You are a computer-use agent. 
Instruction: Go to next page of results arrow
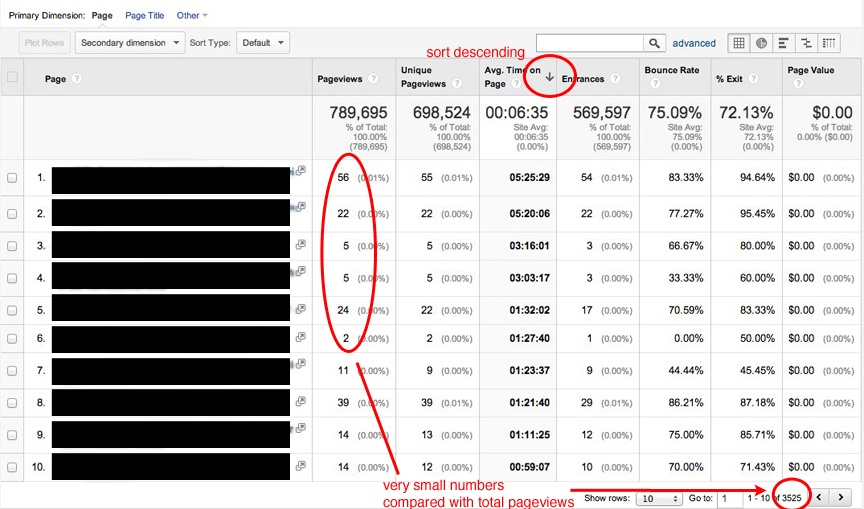click(842, 497)
